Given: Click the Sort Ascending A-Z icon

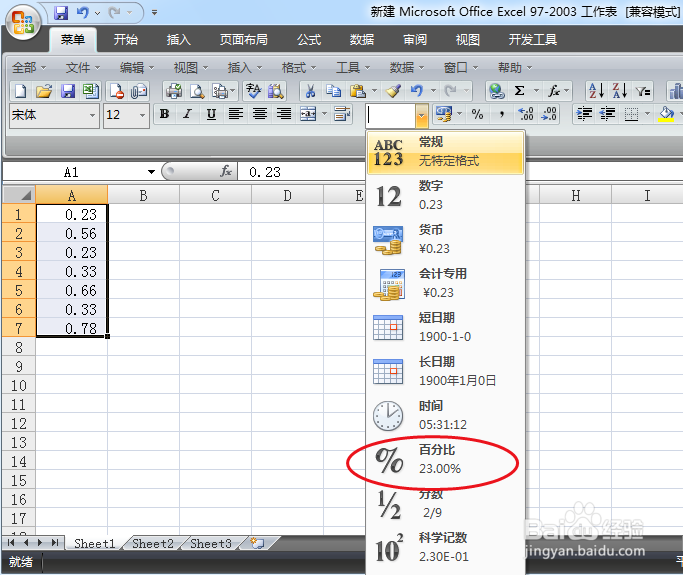Looking at the screenshot, I should [596, 91].
